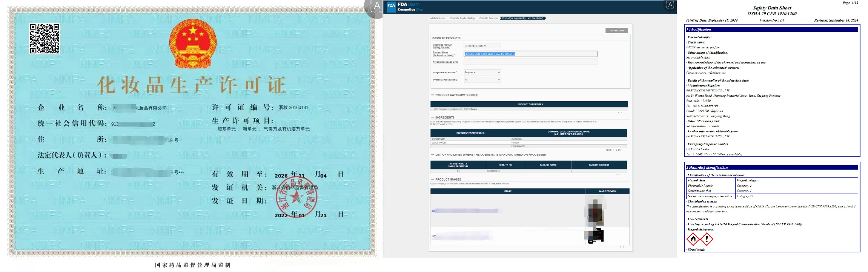This screenshot has height=272, width=868.
Task: Click the "Printing Date: September 18, 2024" text
Action: pyautogui.click(x=711, y=20)
